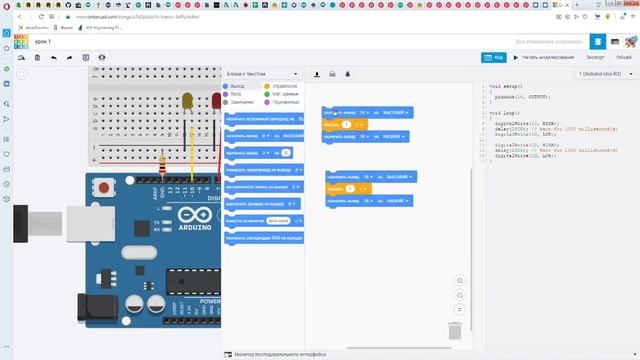This screenshot has width=640, height=360.
Task: Click the horizontal scrollbar under the blocks workspace
Action: click(x=399, y=348)
